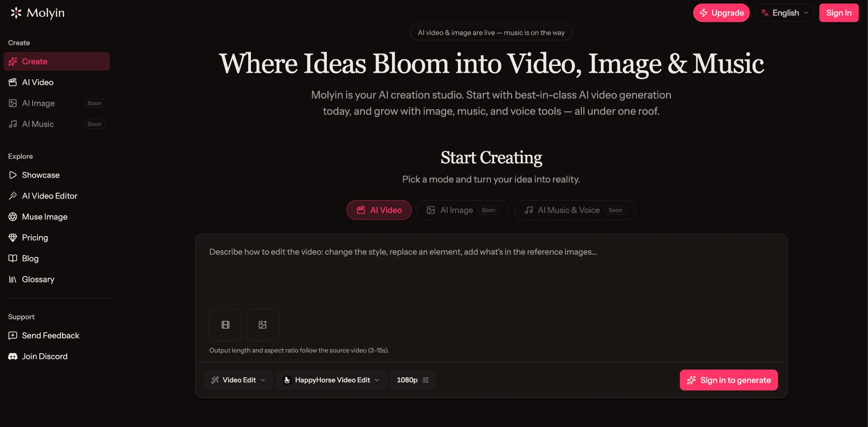The image size is (868, 427).
Task: Click the Start Creating heading
Action: 491,157
